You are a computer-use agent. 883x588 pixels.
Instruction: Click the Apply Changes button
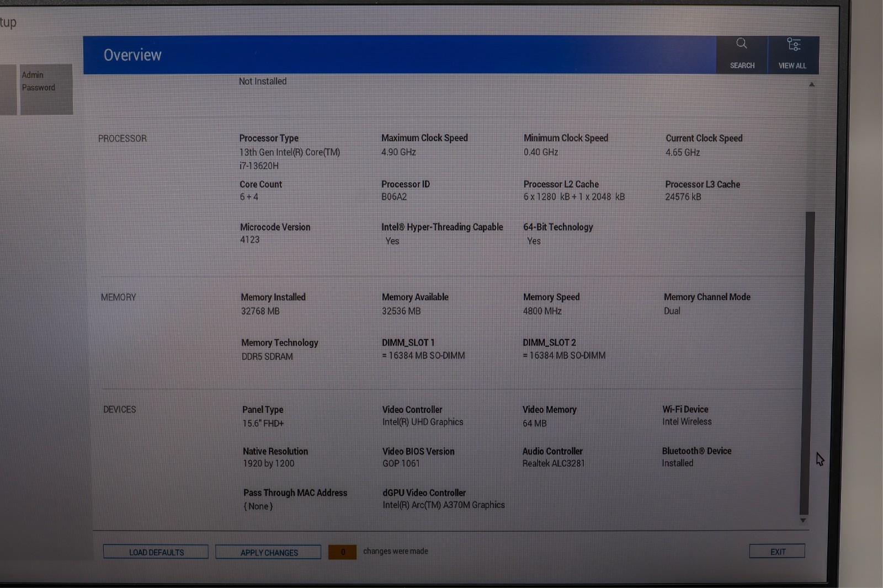click(268, 552)
